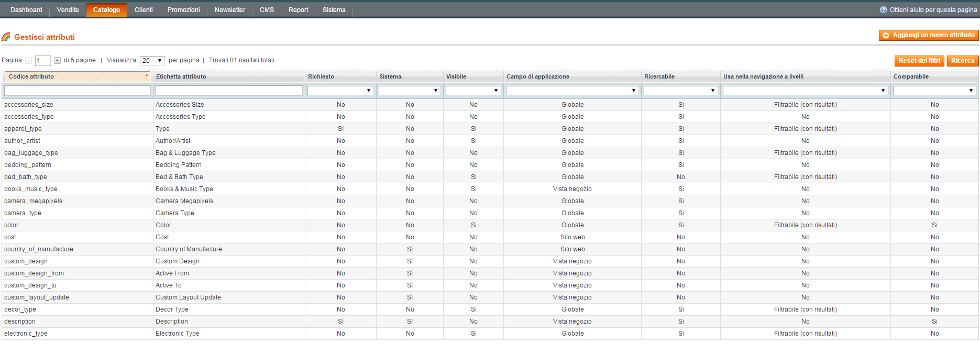Viewport: 980px width, 344px height.
Task: Click the help icon for this page
Action: click(884, 10)
